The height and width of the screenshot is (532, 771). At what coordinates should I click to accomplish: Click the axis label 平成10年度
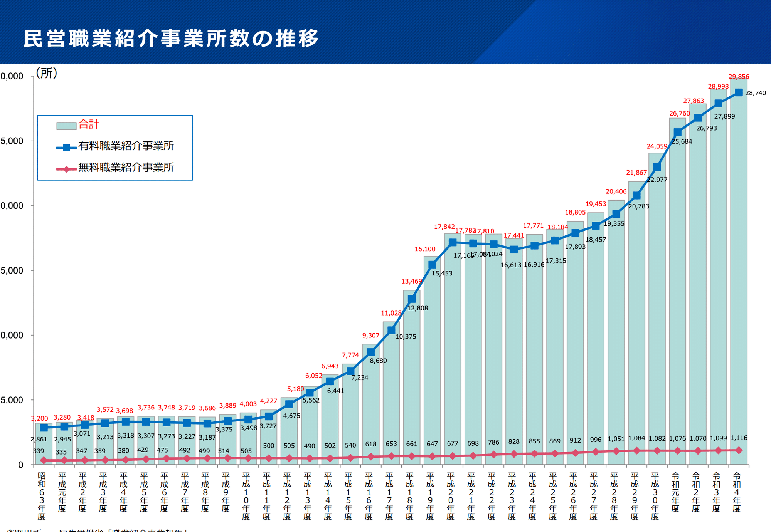246,496
